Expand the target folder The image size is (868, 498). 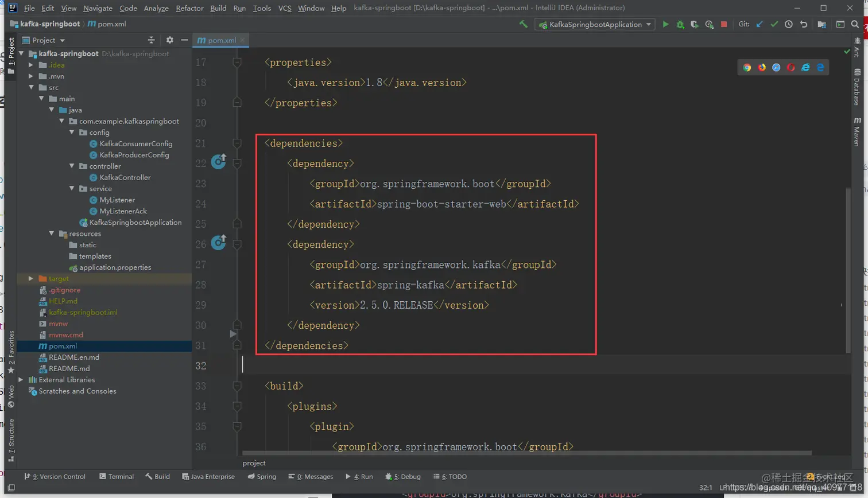pyautogui.click(x=31, y=279)
